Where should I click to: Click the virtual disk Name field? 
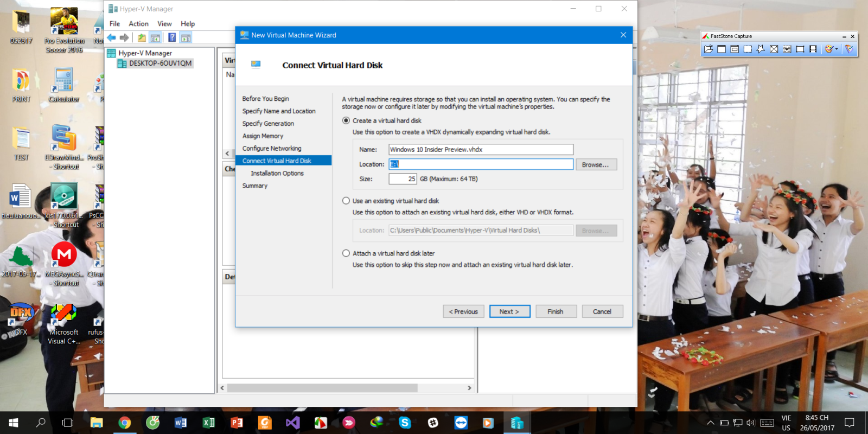click(x=481, y=149)
